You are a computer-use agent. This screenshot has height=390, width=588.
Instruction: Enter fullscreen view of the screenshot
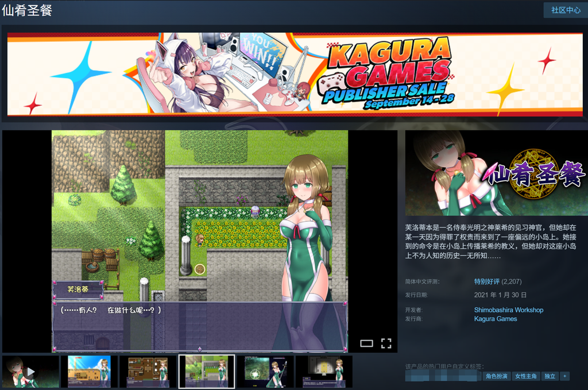[386, 343]
